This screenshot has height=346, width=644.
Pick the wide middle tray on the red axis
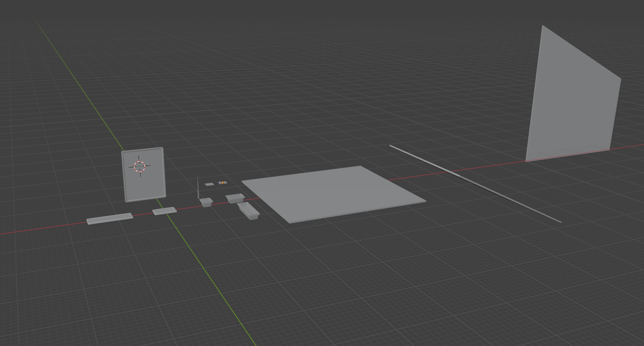click(236, 198)
